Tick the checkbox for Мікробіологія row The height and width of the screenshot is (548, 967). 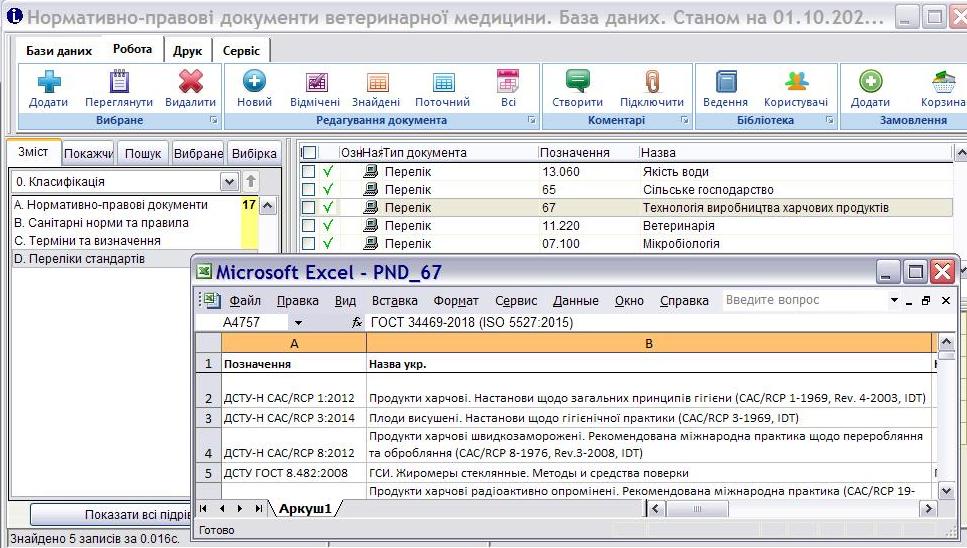(x=308, y=243)
